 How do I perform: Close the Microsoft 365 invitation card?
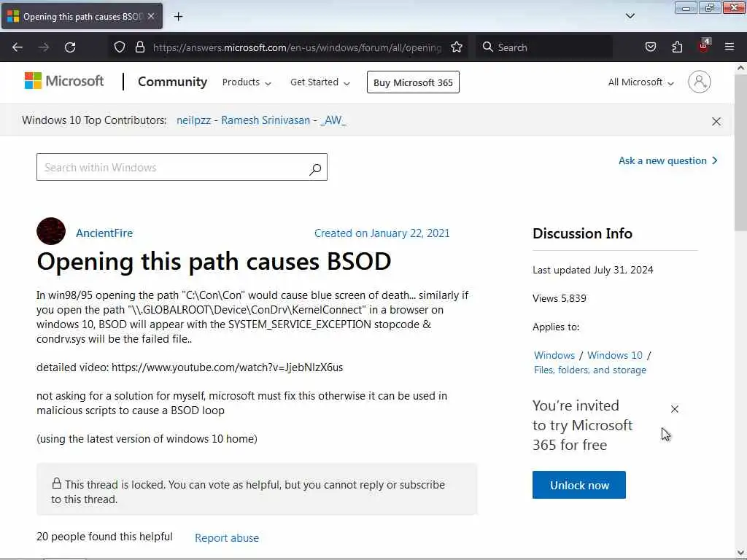pos(675,409)
